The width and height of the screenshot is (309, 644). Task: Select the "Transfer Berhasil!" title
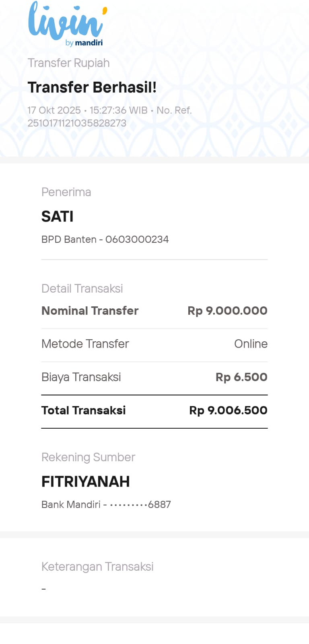coord(92,87)
